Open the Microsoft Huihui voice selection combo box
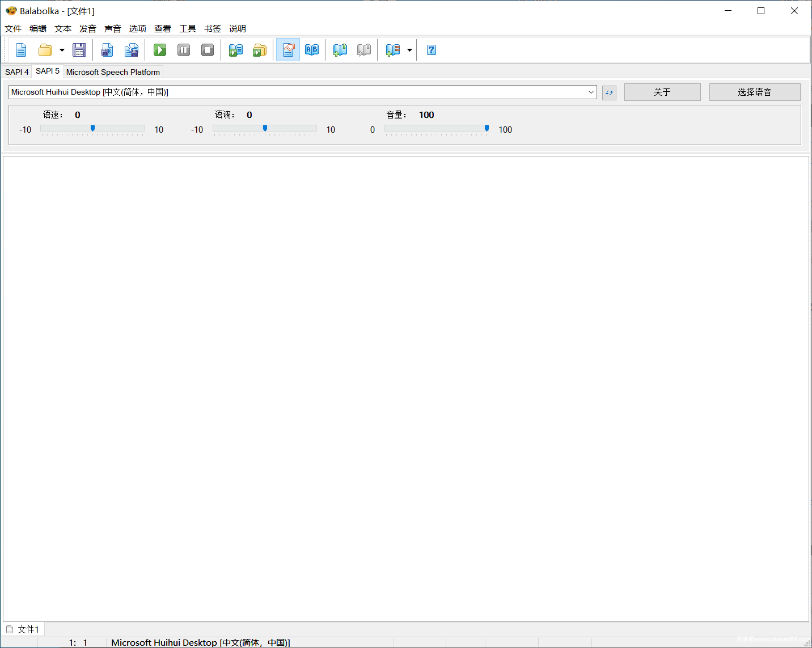Screen dimensions: 812x648 302,92
